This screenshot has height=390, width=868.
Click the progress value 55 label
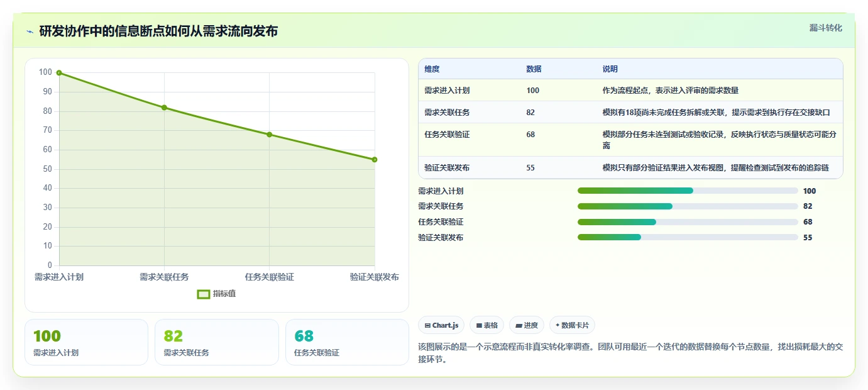808,238
